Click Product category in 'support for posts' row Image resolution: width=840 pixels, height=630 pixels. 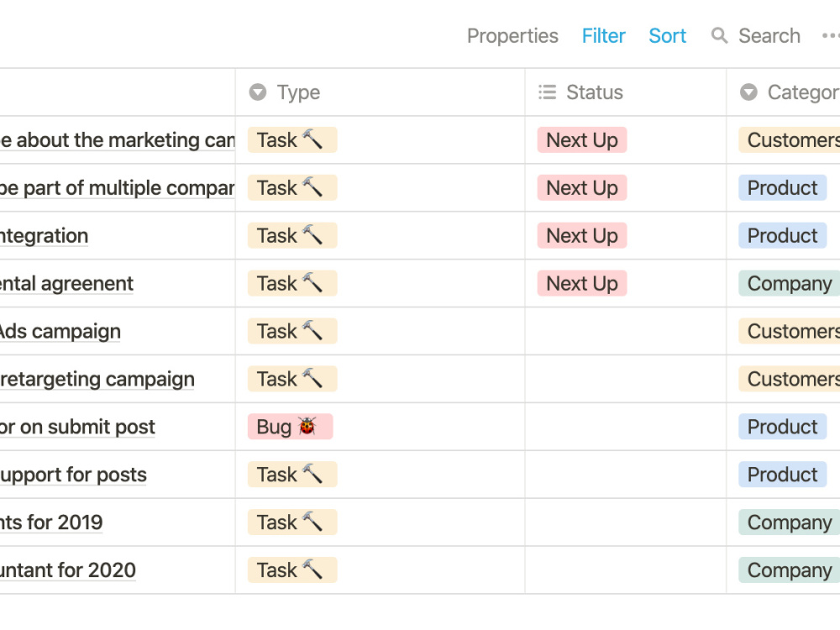pyautogui.click(x=782, y=475)
